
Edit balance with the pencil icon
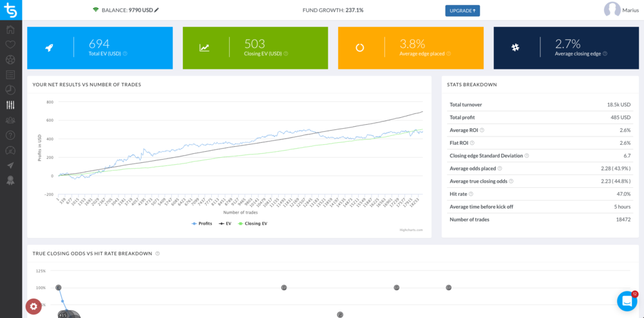point(156,10)
